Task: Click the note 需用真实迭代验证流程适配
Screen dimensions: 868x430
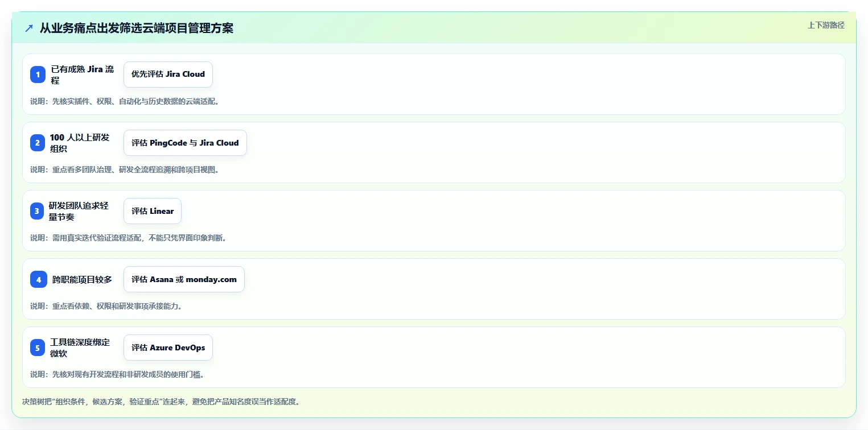Action: (128, 238)
